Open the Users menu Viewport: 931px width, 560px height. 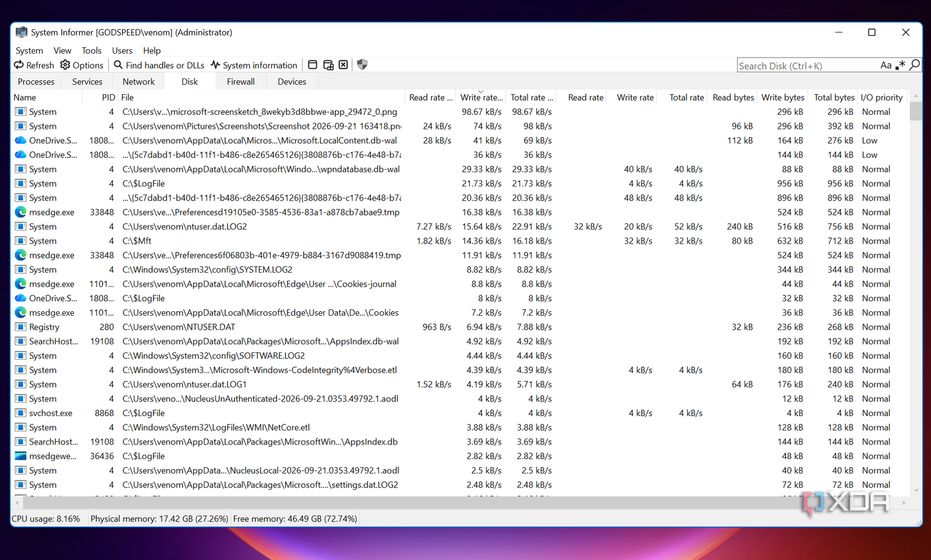(122, 50)
